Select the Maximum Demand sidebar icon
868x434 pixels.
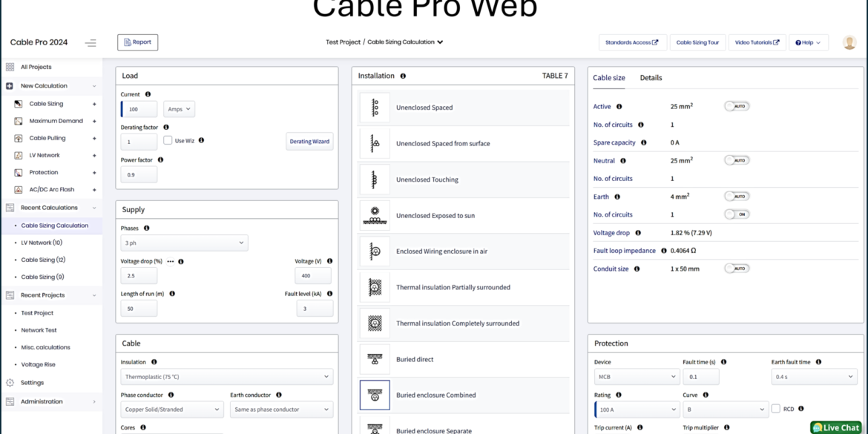[x=19, y=121]
